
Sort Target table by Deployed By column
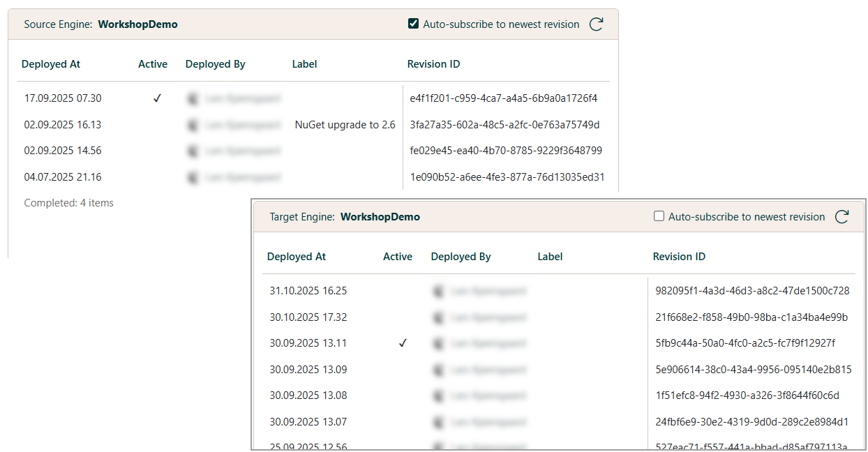click(x=461, y=257)
